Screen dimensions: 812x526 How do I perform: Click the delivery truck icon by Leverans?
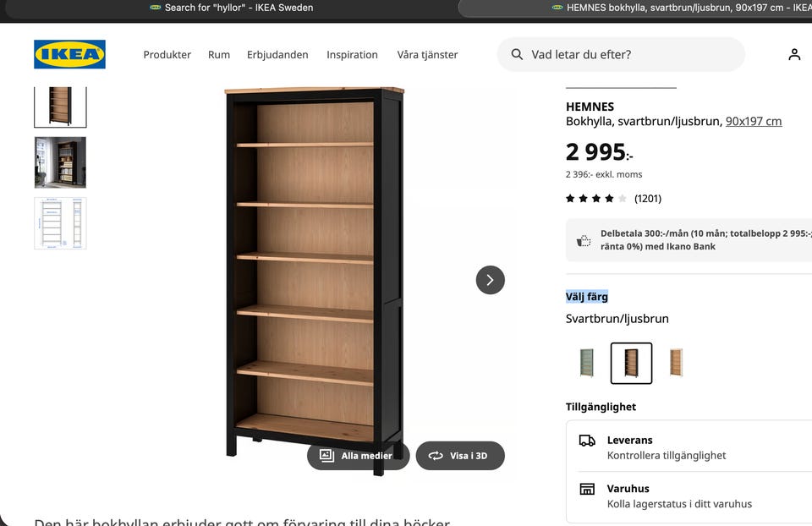[587, 441]
